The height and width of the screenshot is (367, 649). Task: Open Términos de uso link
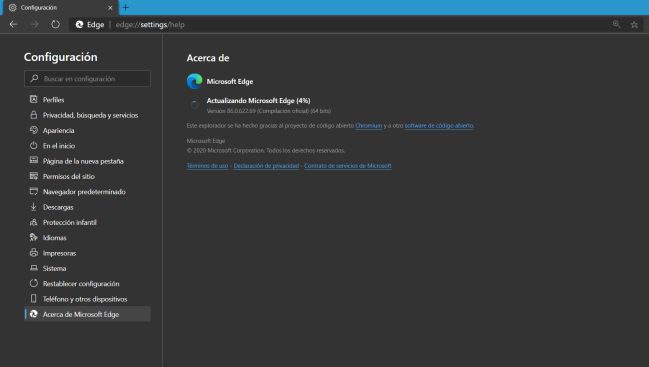coord(207,166)
